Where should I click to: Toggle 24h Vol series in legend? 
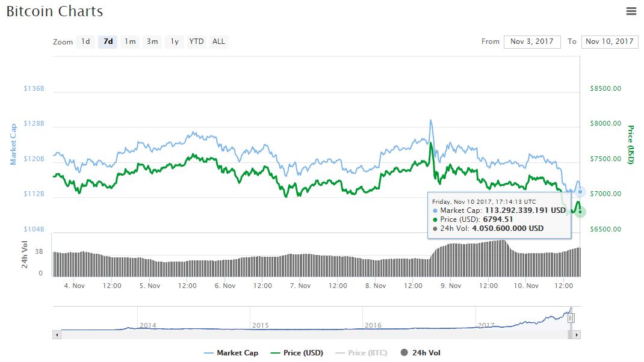tap(421, 353)
